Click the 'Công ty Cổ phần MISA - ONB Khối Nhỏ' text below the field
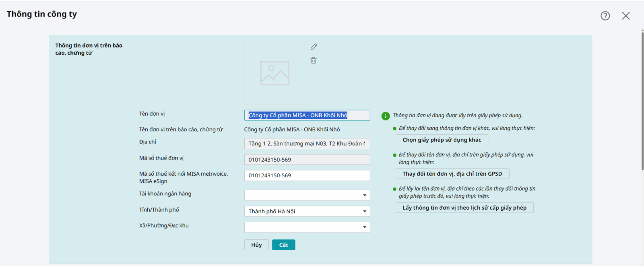Image resolution: width=644 pixels, height=266 pixels. [x=292, y=129]
